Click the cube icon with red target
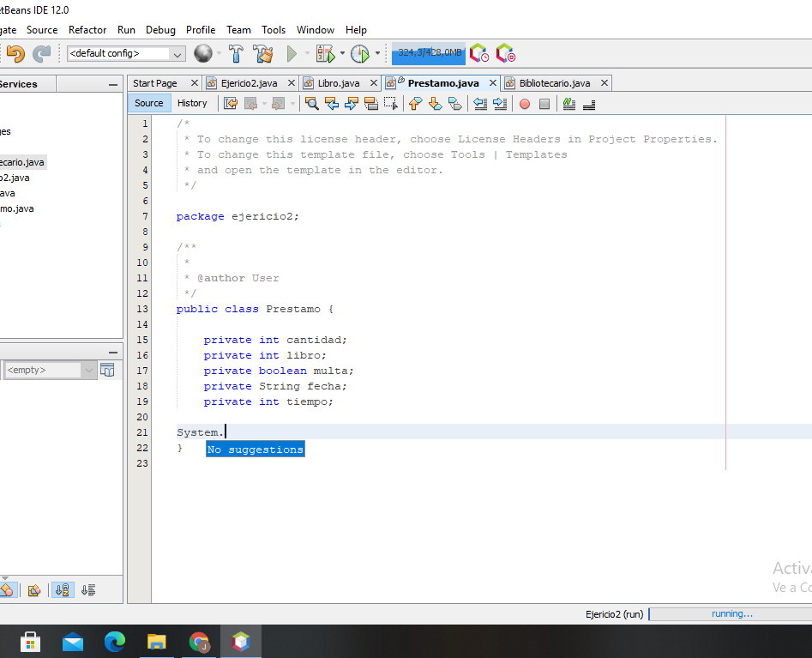This screenshot has width=812, height=658. pos(505,53)
